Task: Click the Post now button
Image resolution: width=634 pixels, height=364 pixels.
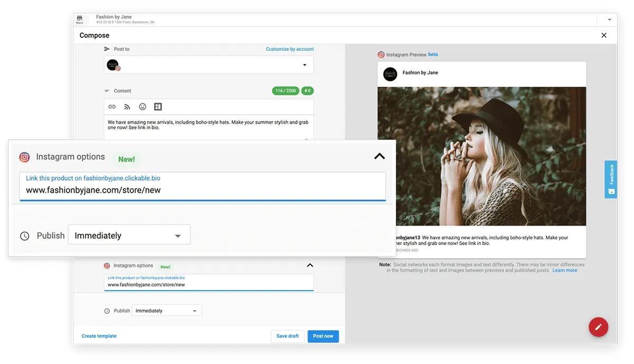Action: (x=323, y=336)
